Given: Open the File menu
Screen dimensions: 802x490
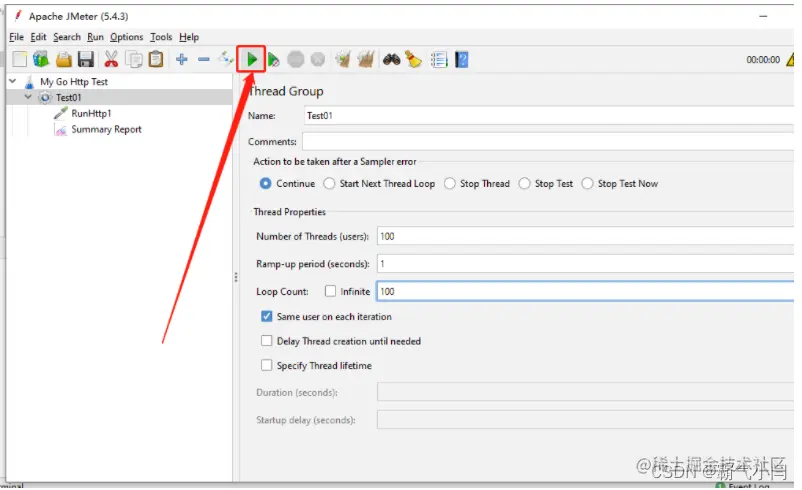Looking at the screenshot, I should 16,37.
